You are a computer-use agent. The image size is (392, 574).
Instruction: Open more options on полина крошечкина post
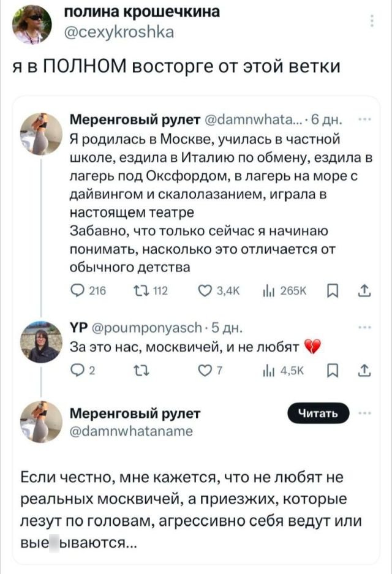click(x=372, y=23)
